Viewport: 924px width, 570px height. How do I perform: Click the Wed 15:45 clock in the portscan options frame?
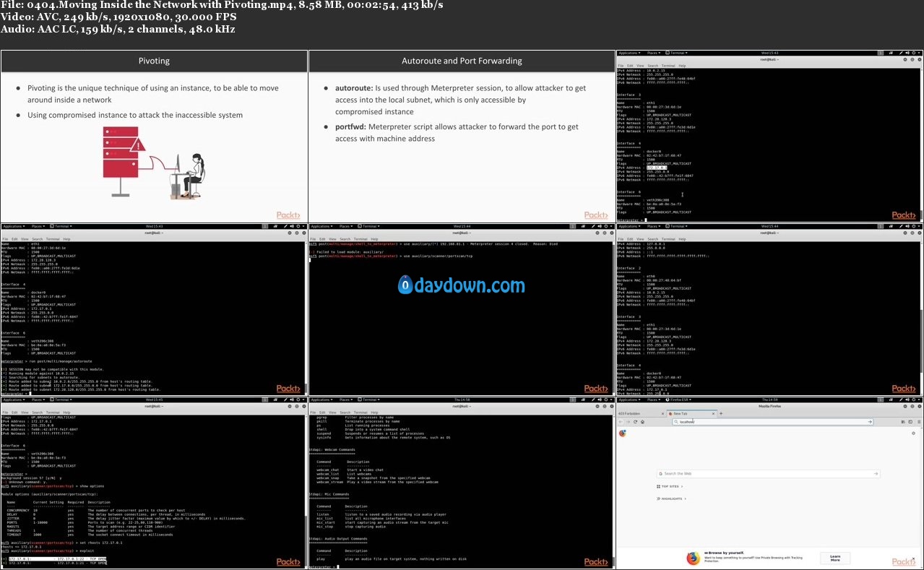tap(154, 400)
